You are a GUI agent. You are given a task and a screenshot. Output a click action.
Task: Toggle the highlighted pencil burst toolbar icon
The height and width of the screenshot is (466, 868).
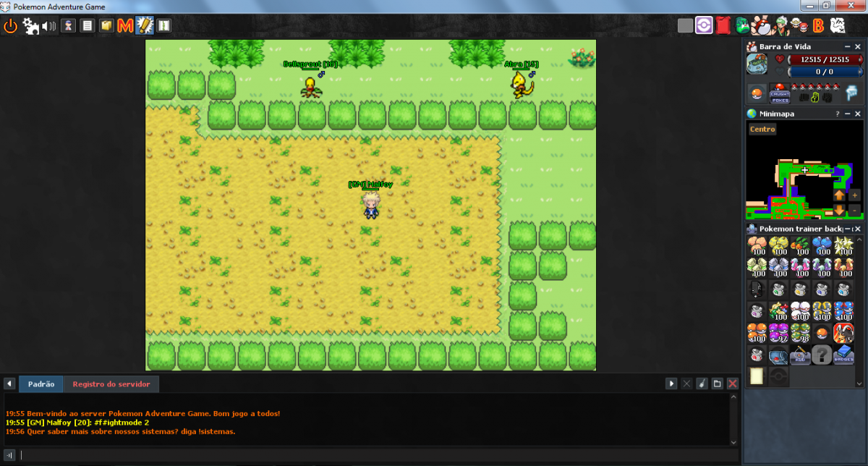tap(145, 27)
